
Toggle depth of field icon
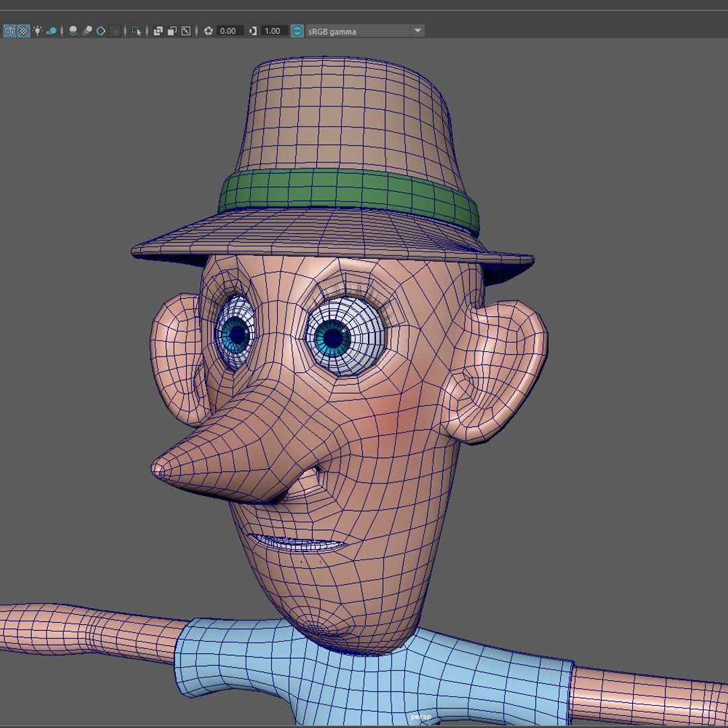click(115, 31)
